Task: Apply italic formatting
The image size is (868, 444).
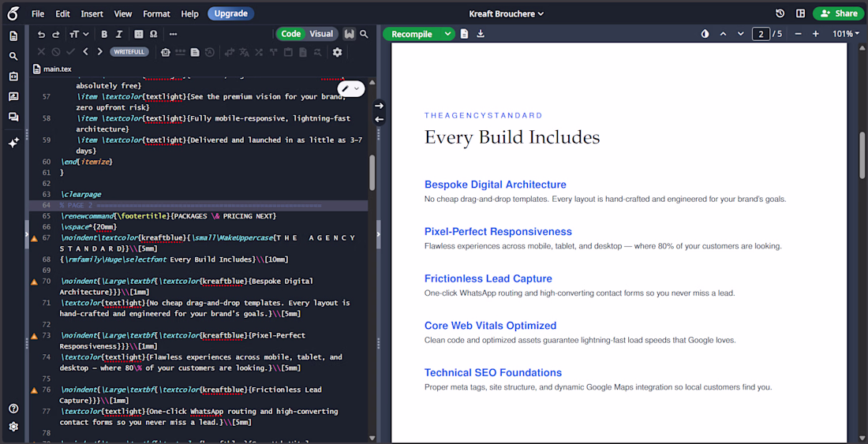Action: [x=118, y=34]
